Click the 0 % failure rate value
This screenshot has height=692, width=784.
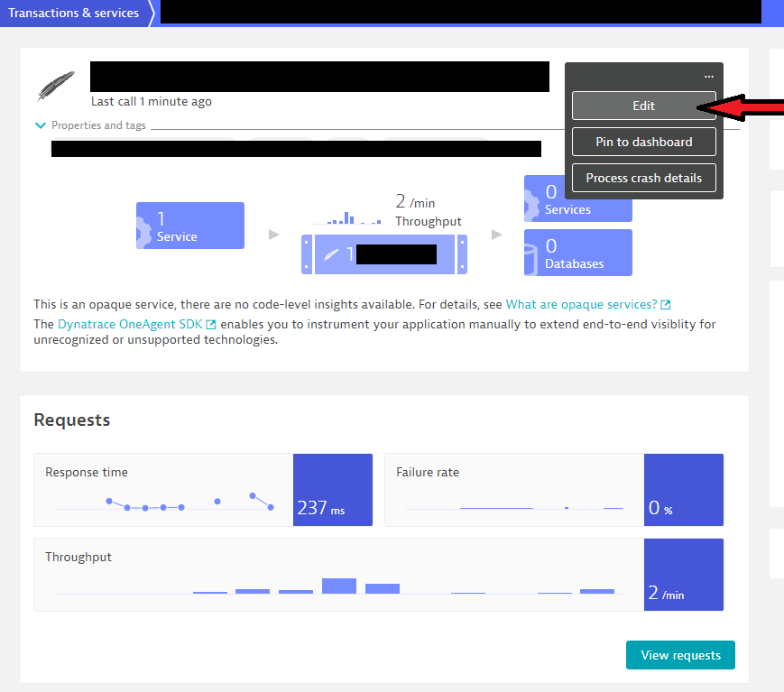click(x=660, y=508)
